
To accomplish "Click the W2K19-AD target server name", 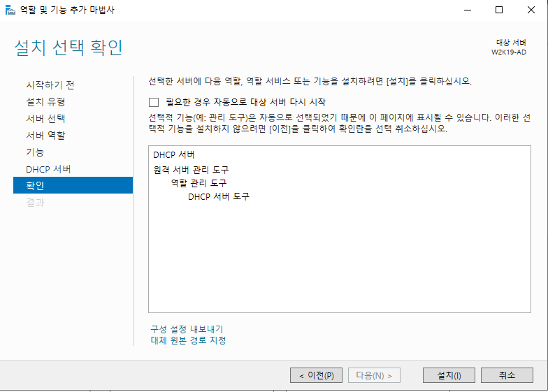I will pyautogui.click(x=509, y=52).
